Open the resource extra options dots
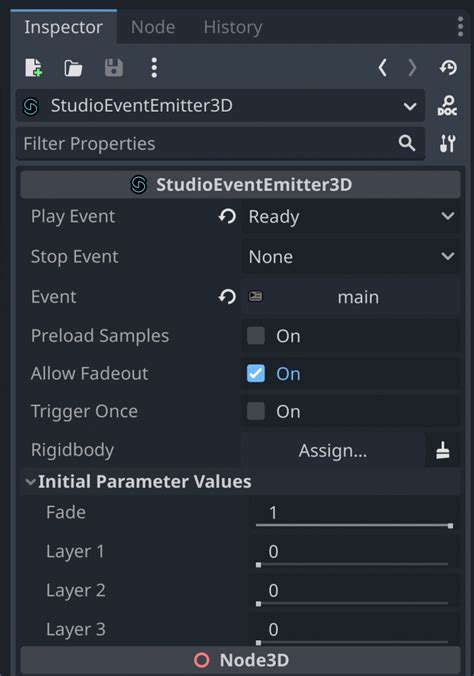The image size is (474, 676). pos(154,68)
